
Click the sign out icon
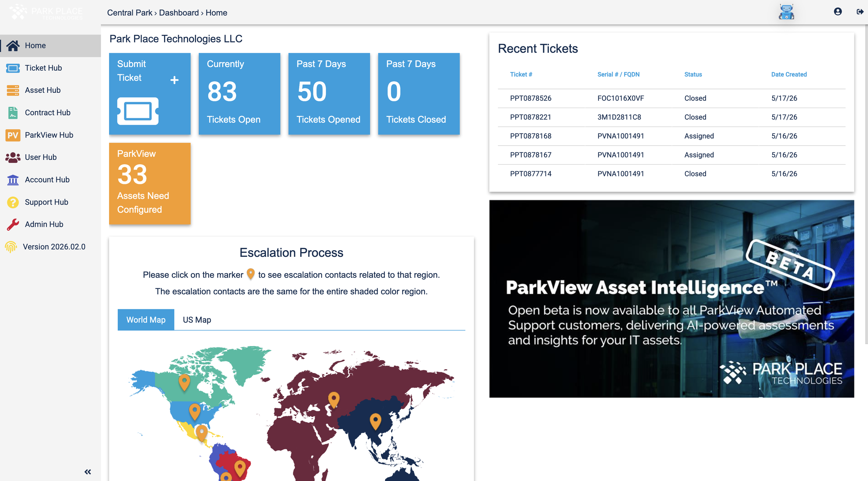860,12
